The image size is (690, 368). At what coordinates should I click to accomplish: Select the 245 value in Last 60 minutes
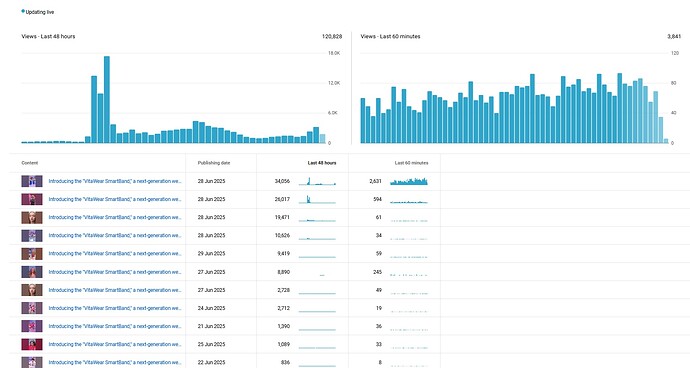378,272
